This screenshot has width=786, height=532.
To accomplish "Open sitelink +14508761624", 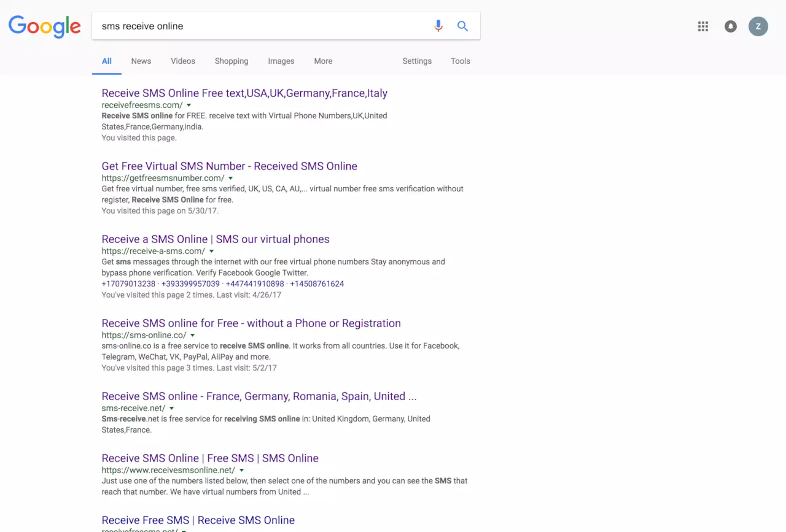I will (x=317, y=284).
